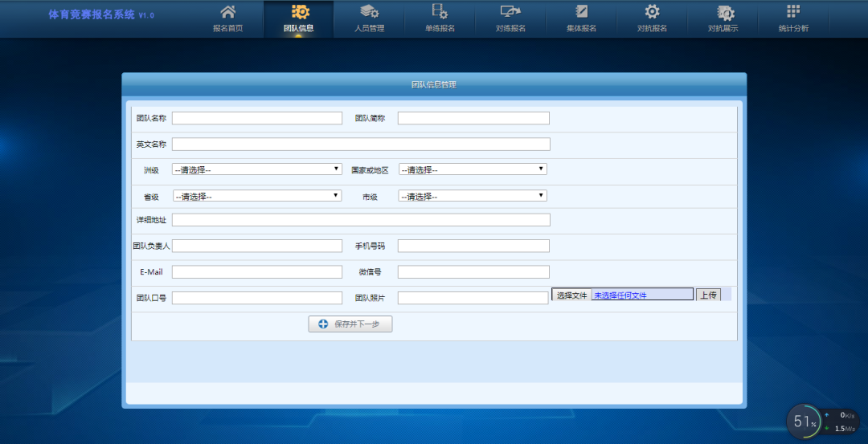Viewport: 868px width, 444px height.
Task: Expand the 洲级 dropdown
Action: click(257, 169)
